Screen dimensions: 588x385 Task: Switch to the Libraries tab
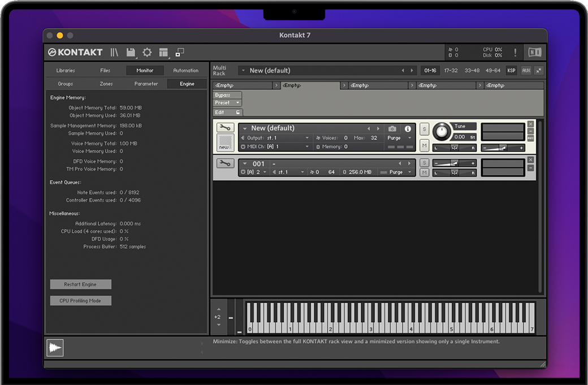(66, 71)
